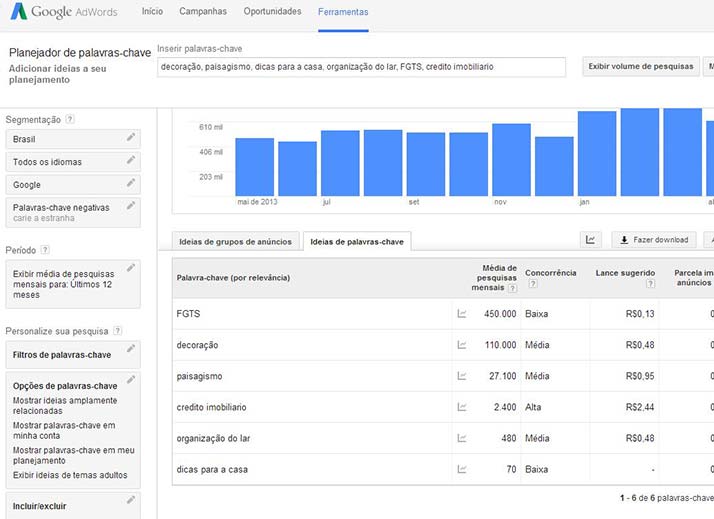Select paisagismo keyword text
This screenshot has width=714, height=519.
pyautogui.click(x=199, y=376)
